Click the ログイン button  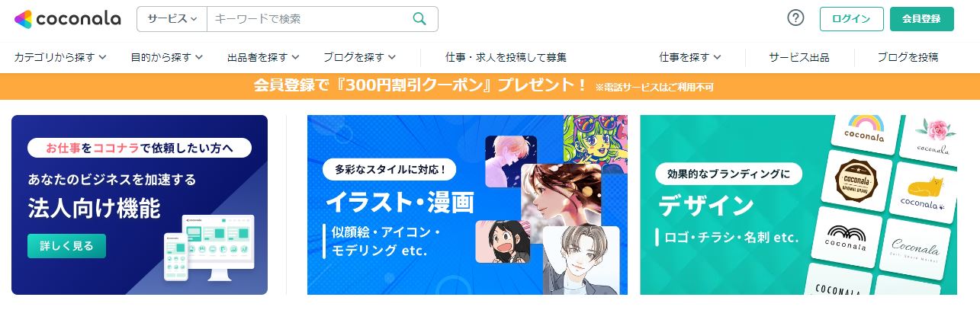coord(851,19)
